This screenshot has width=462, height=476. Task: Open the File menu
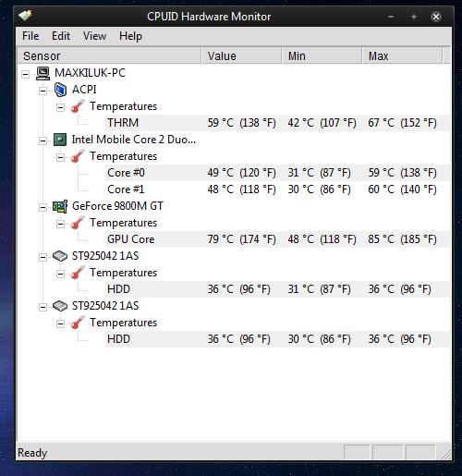pyautogui.click(x=30, y=36)
